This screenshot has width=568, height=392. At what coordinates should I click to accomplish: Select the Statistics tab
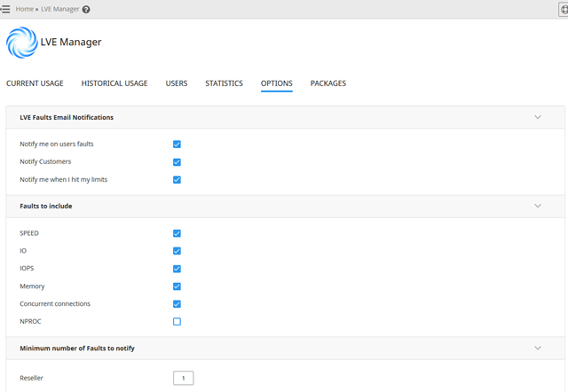pos(224,83)
